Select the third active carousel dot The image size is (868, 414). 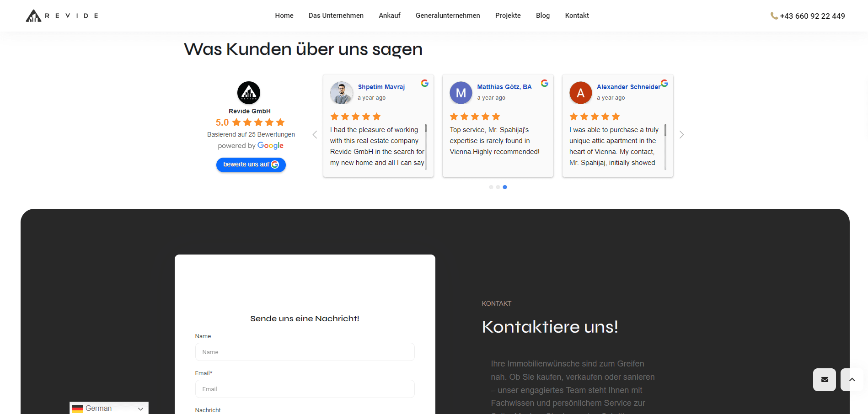tap(505, 187)
